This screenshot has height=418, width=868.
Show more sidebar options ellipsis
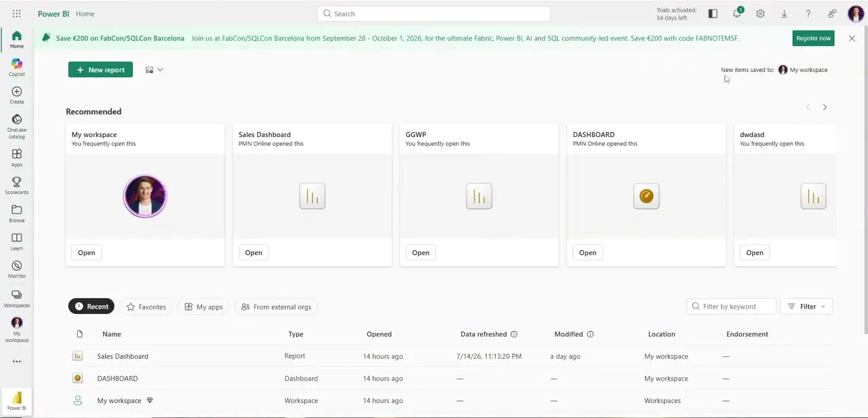[x=16, y=362]
